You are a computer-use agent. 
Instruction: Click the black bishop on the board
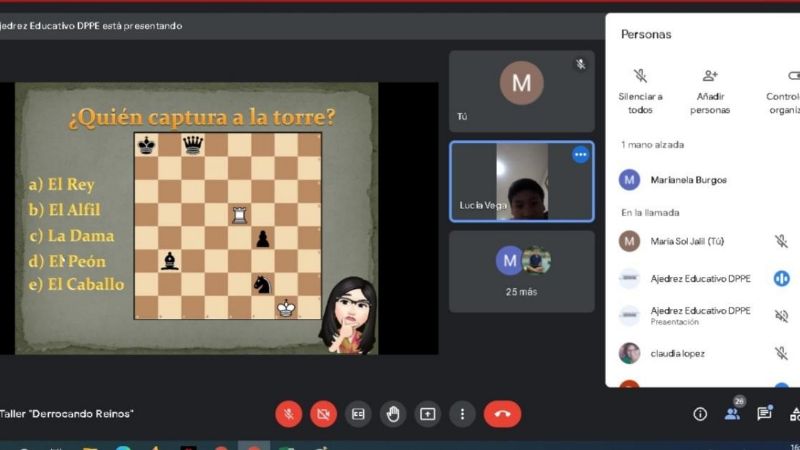[169, 261]
